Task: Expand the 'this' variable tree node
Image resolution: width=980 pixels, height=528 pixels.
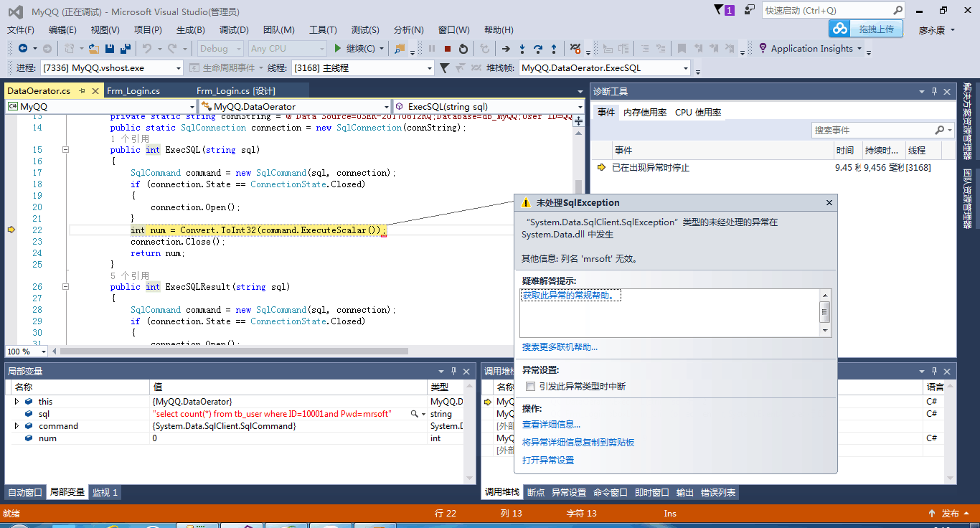Action: 17,402
